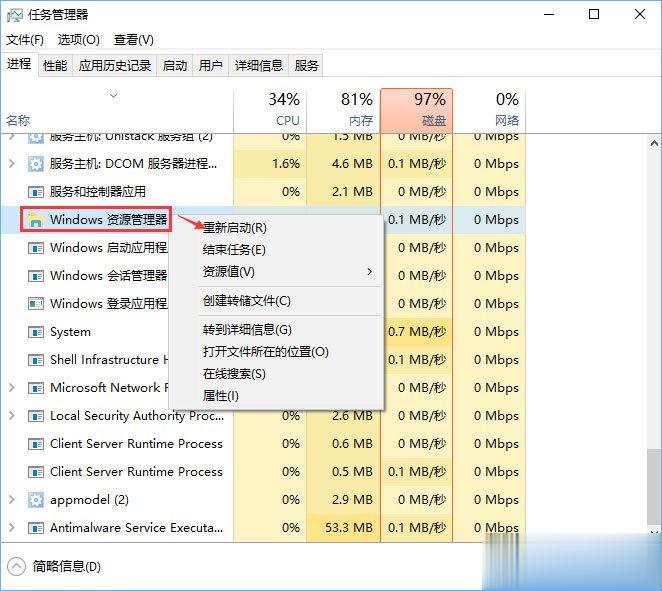
Task: Maximize the Task Manager window
Action: (594, 14)
